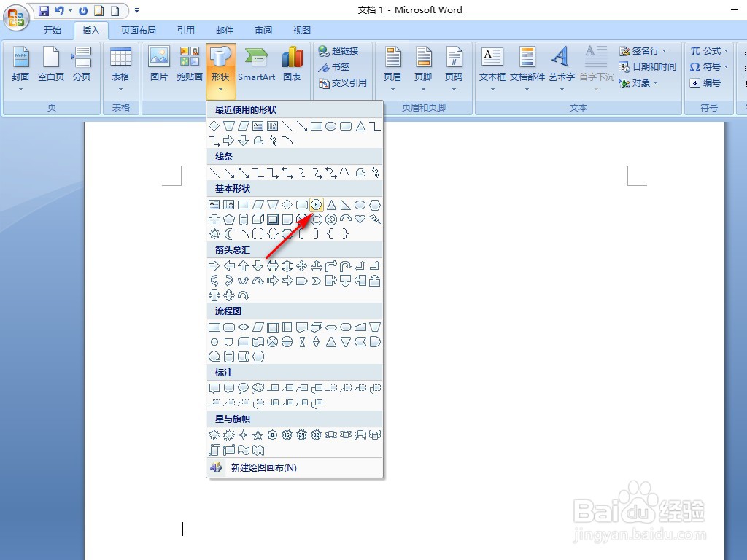The height and width of the screenshot is (560, 747).
Task: Switch to the 邮件 tab
Action: click(x=225, y=31)
